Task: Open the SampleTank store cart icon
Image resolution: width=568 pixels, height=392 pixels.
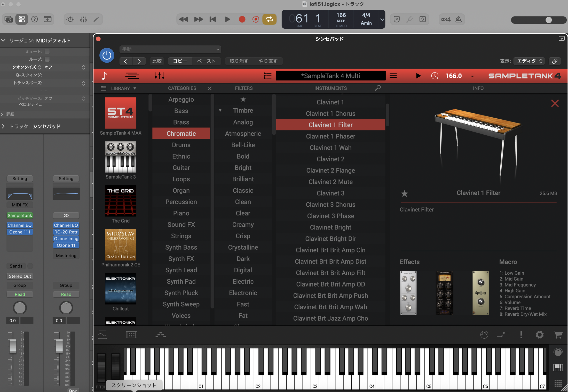Action: 558,335
